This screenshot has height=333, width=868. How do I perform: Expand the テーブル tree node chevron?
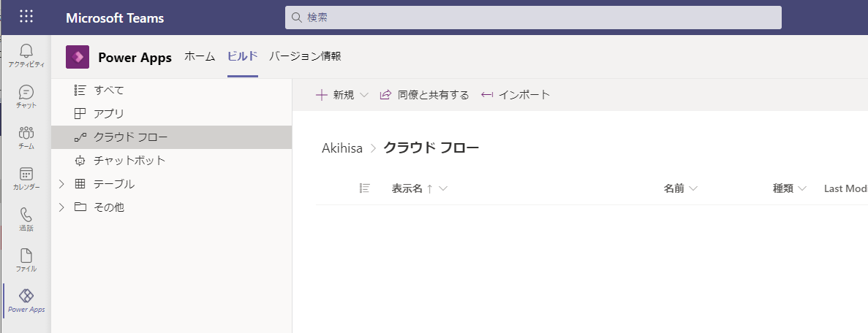(x=61, y=184)
